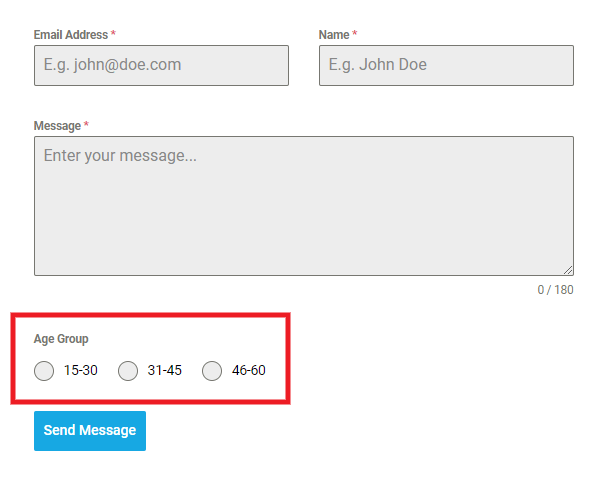Focus the Name text field
This screenshot has width=610, height=484.
[x=446, y=65]
